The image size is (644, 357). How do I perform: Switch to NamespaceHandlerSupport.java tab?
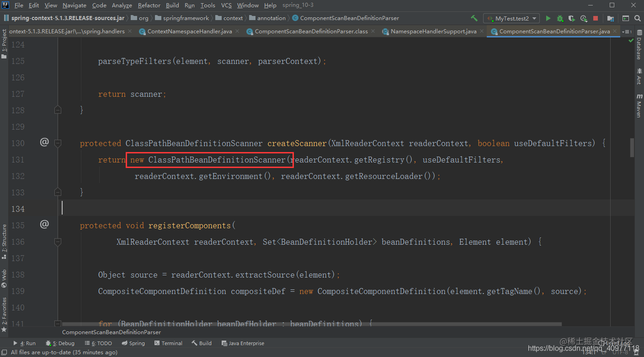point(433,31)
